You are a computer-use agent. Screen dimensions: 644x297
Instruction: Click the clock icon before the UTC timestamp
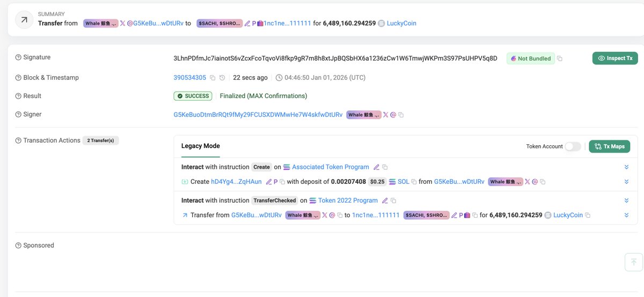(x=279, y=78)
